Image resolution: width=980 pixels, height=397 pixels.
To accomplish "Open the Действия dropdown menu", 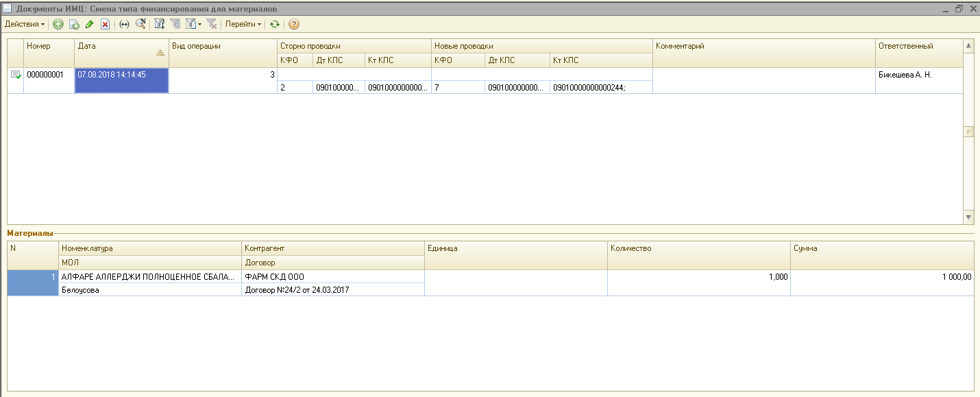I will point(25,24).
